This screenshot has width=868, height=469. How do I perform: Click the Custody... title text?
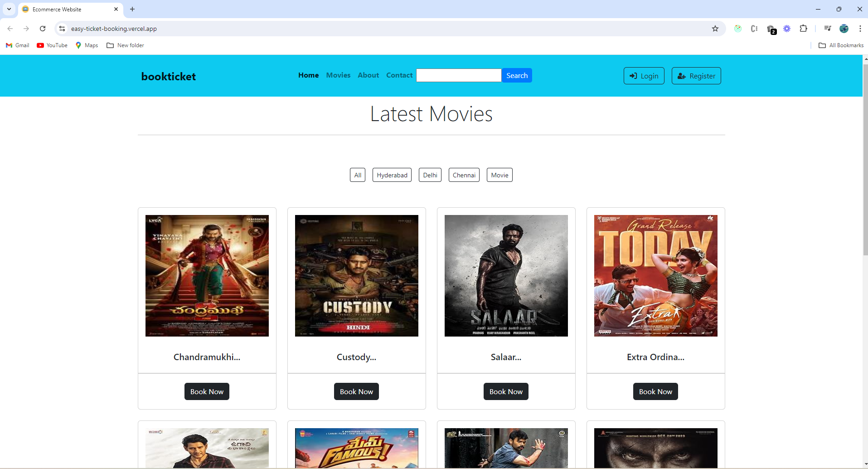click(357, 357)
